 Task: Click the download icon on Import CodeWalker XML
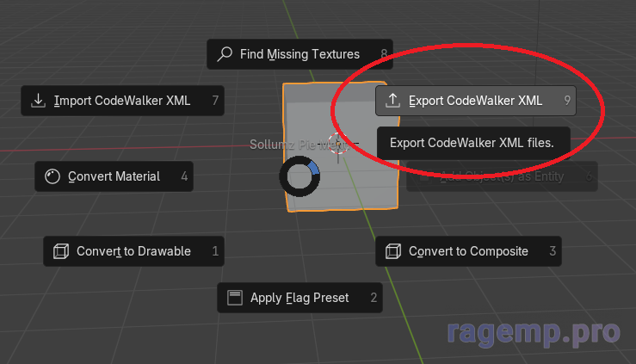pyautogui.click(x=39, y=101)
